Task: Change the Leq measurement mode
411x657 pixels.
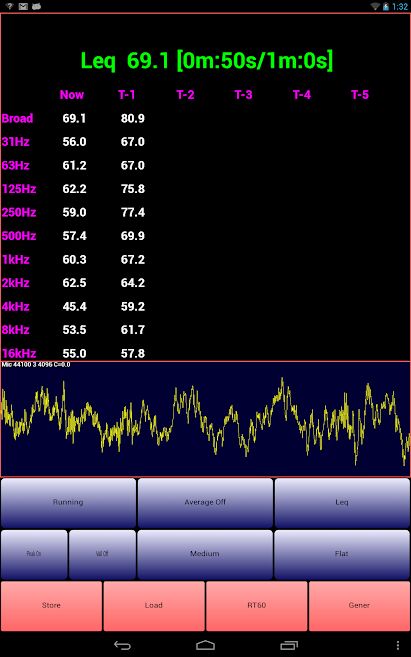Action: click(342, 502)
